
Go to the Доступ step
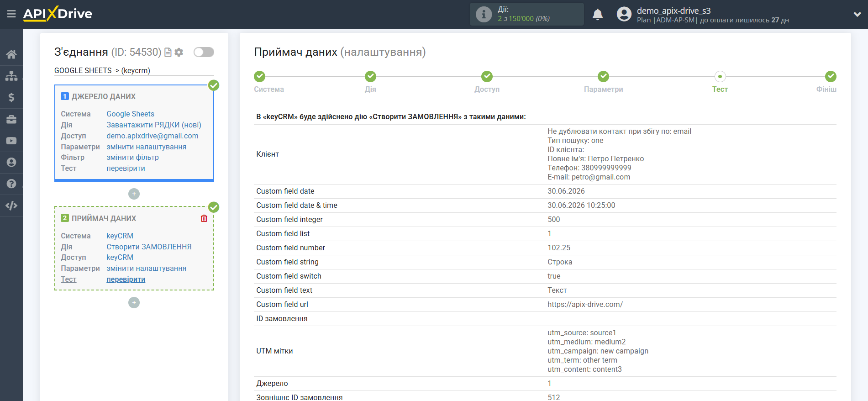click(x=487, y=76)
